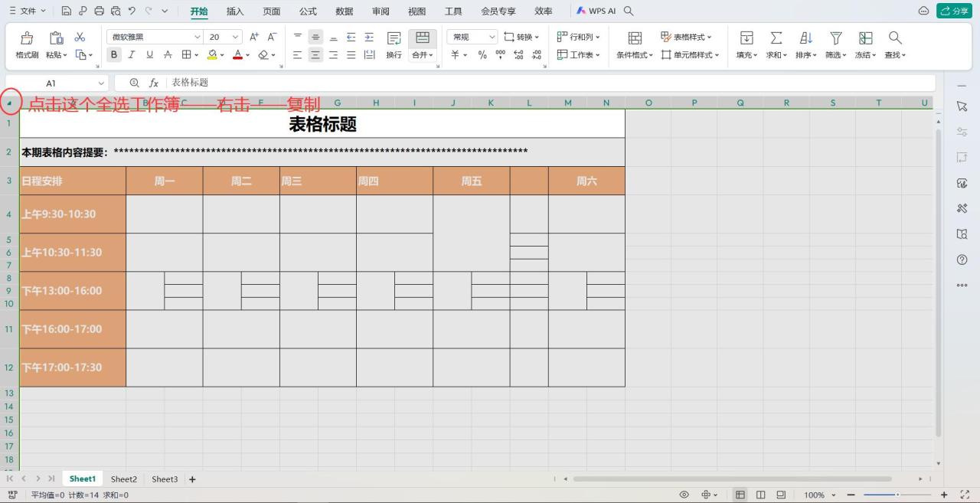The image size is (980, 503).
Task: Switch to the 插入 ribbon tab
Action: click(235, 11)
